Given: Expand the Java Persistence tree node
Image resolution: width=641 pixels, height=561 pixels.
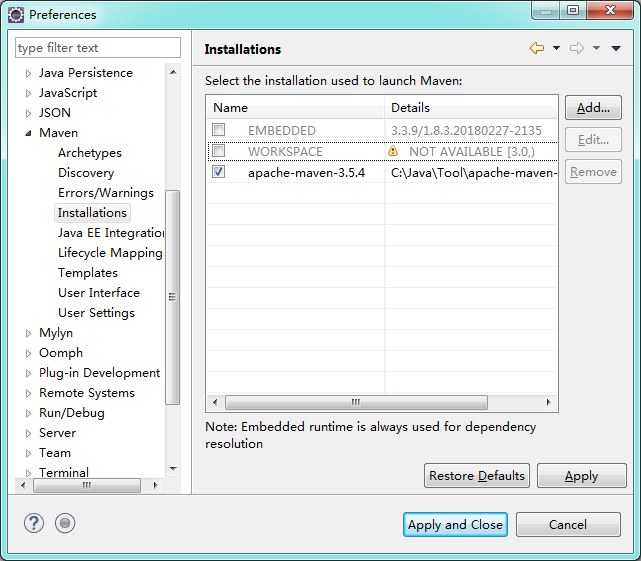Looking at the screenshot, I should (x=28, y=73).
